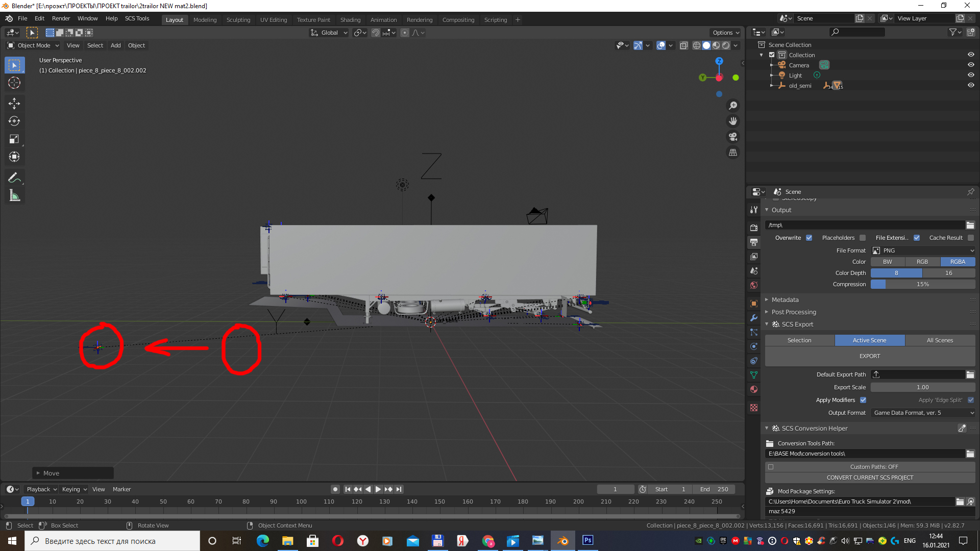Select the Annotate pencil tool

14,178
